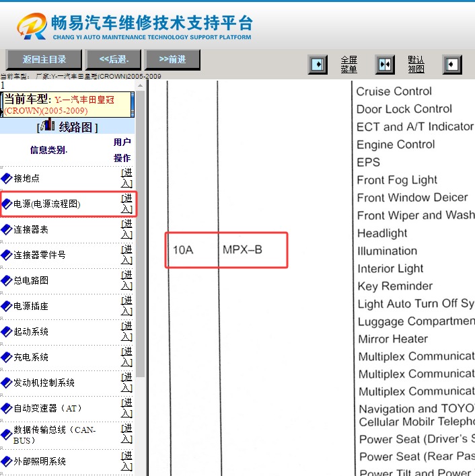This screenshot has width=475, height=476.
Task: Click the left panel vertical scrollbar
Action: point(140,269)
